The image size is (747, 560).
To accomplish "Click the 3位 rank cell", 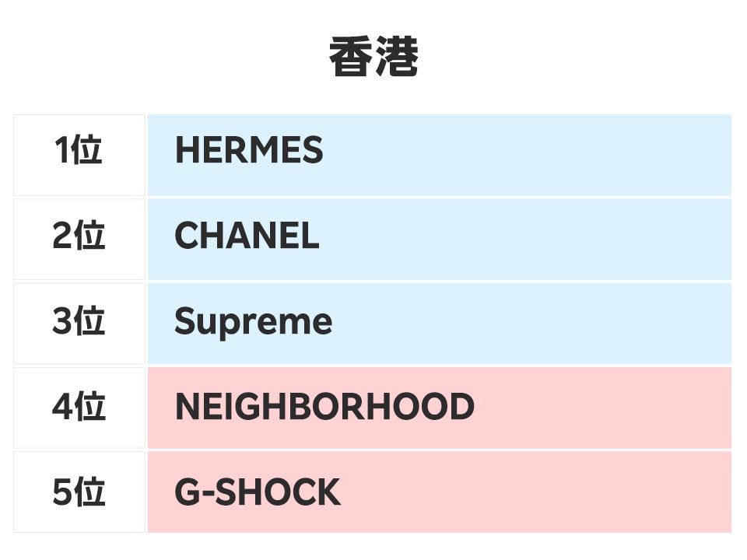I will pos(79,321).
